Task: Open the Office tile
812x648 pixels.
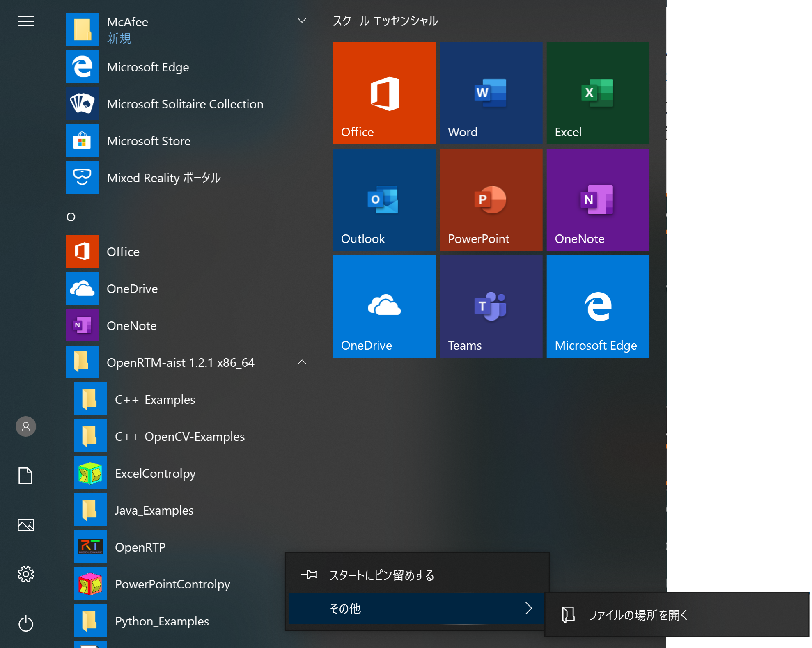Action: tap(384, 93)
